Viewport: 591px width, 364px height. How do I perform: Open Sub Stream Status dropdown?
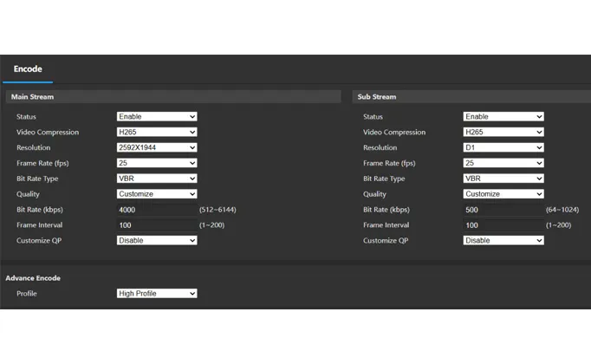pos(503,116)
